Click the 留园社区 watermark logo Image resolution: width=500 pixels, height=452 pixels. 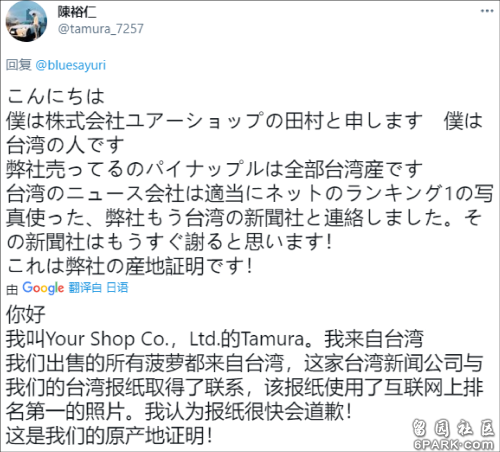click(x=454, y=428)
